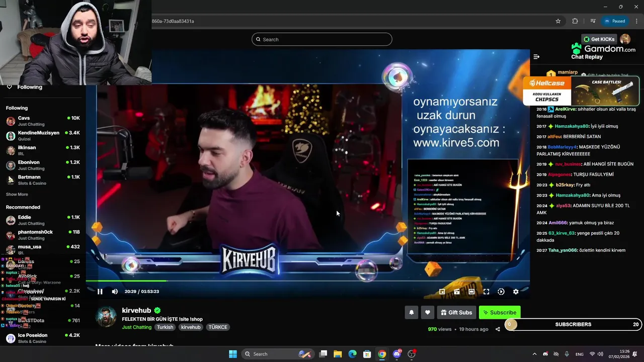Open Chrome three-dot menu
Image resolution: width=644 pixels, height=362 pixels.
pos(636,21)
